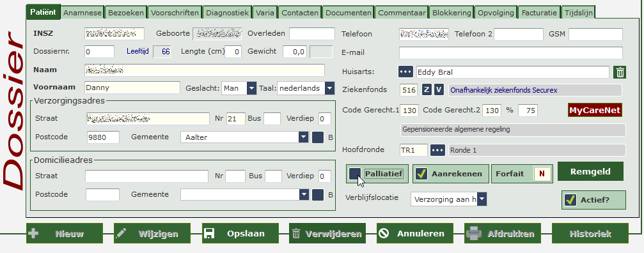
Task: Switch to the Anamnese tab
Action: 82,13
